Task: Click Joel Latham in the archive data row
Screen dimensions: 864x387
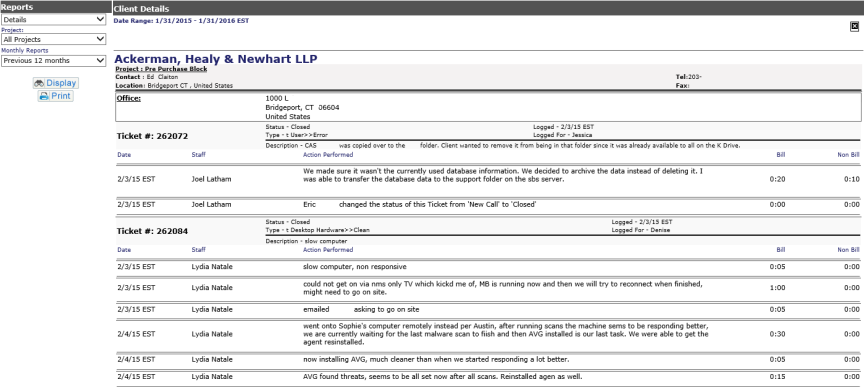Action: pos(212,179)
